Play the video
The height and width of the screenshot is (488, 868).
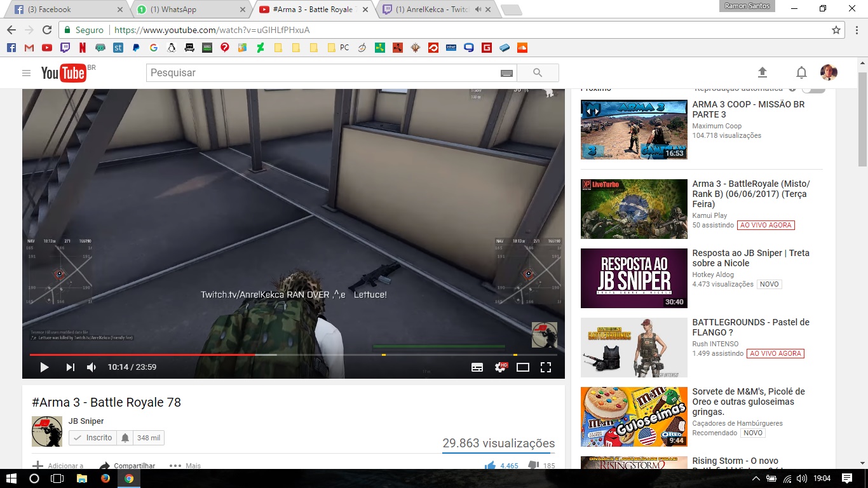[x=44, y=367]
